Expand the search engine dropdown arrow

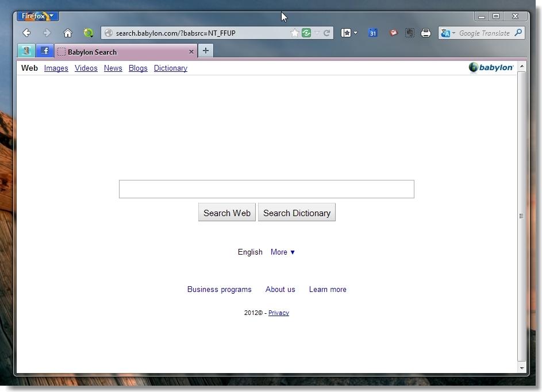pyautogui.click(x=453, y=33)
